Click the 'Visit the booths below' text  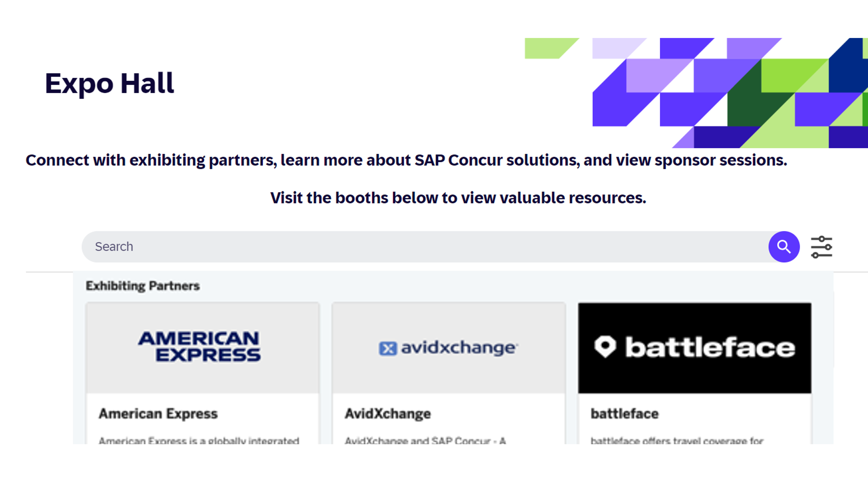pyautogui.click(x=458, y=198)
